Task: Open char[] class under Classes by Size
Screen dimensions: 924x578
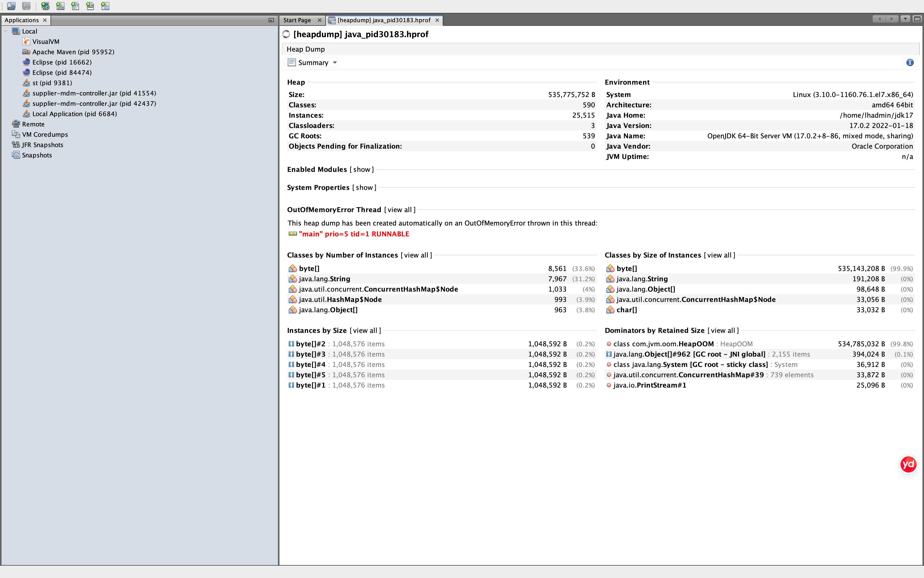Action: [x=627, y=310]
